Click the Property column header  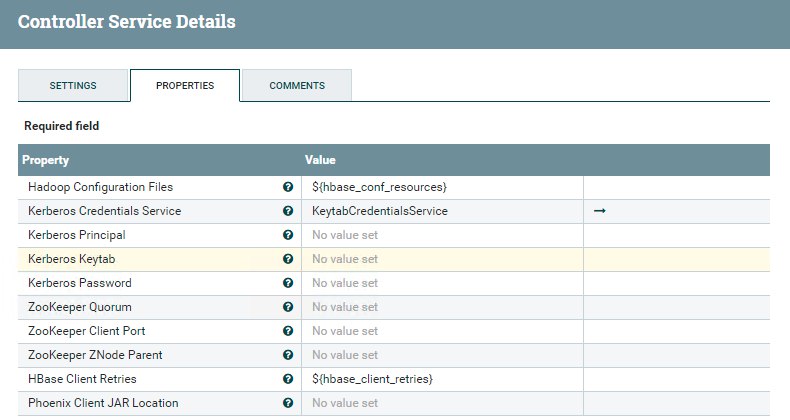click(x=45, y=160)
